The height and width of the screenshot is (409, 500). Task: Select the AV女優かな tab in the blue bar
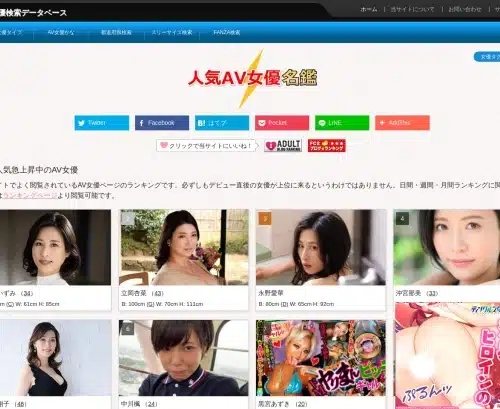(61, 32)
